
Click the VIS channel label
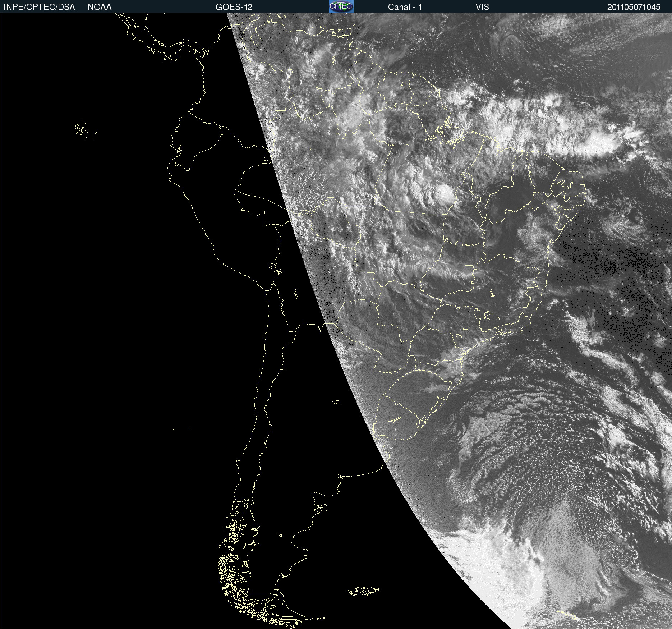click(x=482, y=7)
